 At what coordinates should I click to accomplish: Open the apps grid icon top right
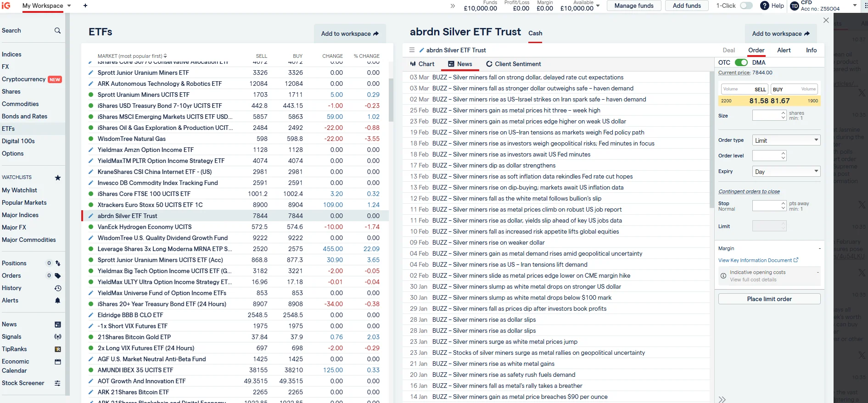(865, 6)
